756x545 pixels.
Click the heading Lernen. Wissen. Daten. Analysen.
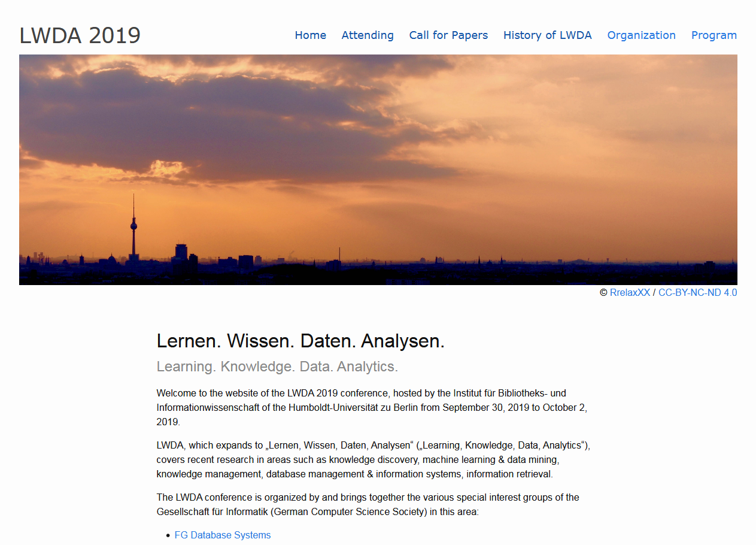tap(300, 341)
